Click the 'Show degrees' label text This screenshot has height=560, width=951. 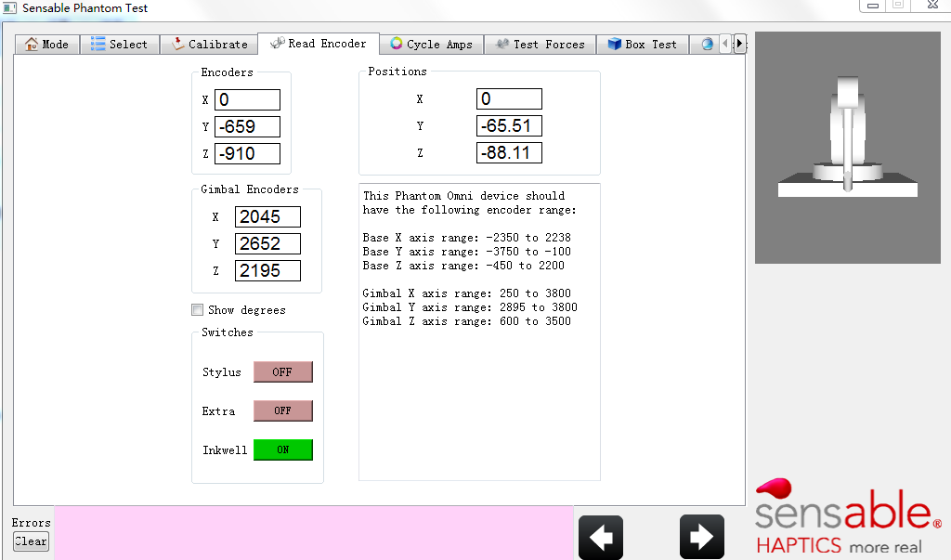pyautogui.click(x=247, y=310)
